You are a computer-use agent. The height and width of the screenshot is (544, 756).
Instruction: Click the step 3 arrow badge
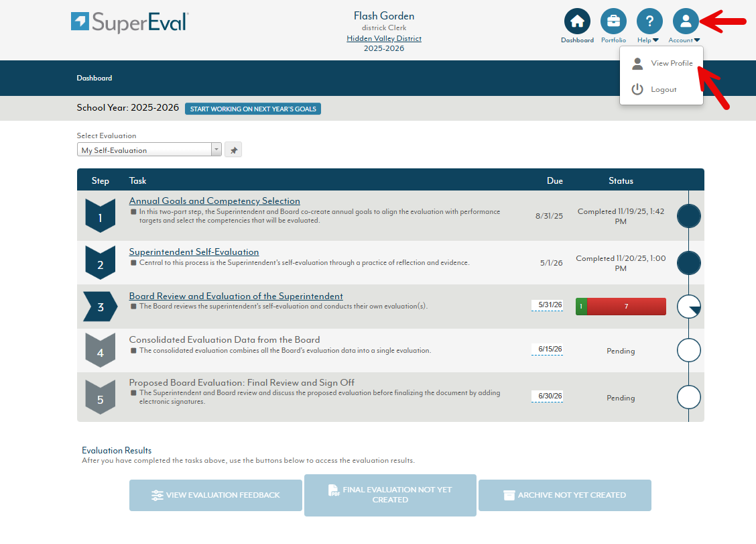pyautogui.click(x=101, y=307)
